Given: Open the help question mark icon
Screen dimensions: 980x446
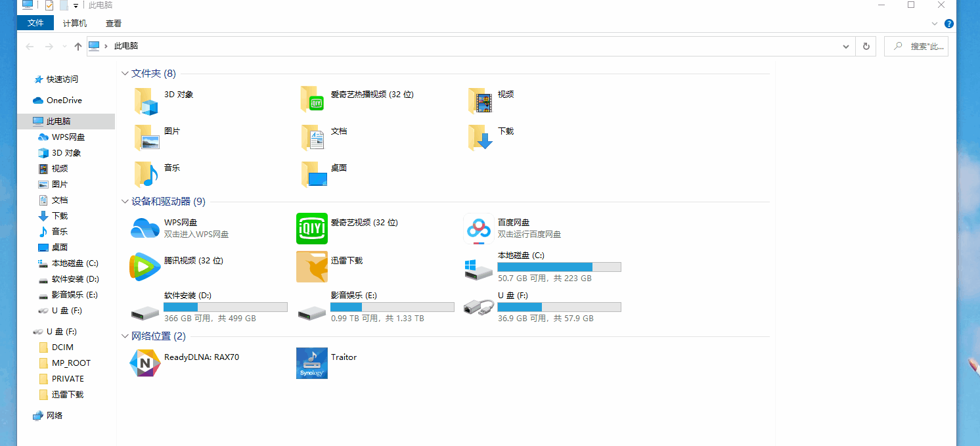Looking at the screenshot, I should [948, 24].
